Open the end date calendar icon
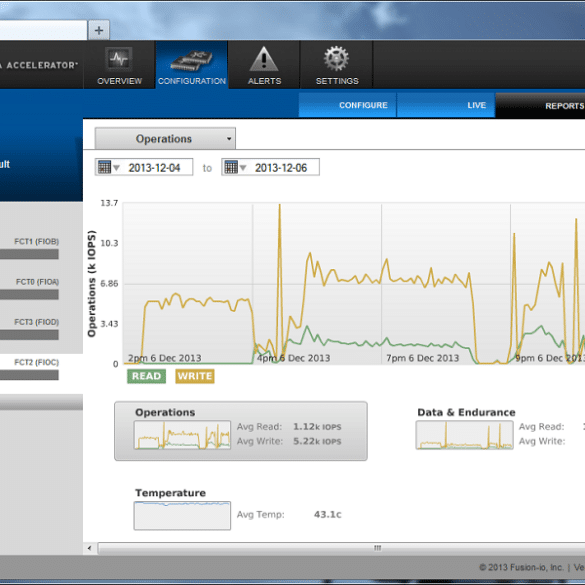 coord(231,167)
